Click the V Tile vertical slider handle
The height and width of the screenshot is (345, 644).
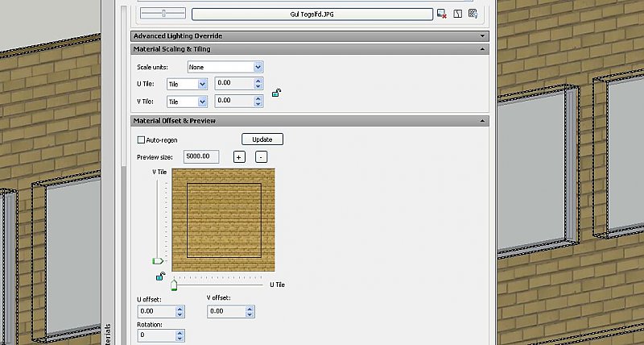(158, 261)
